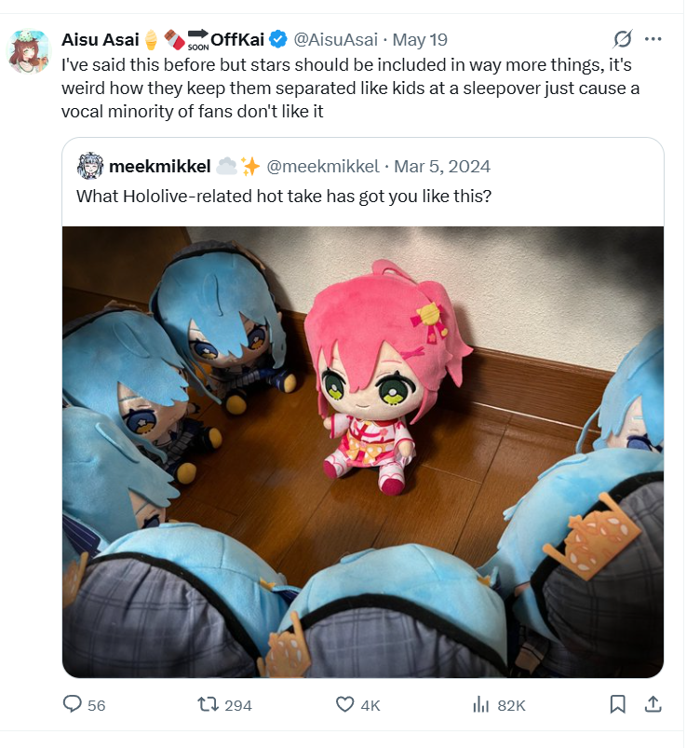
Task: Open the @AisuAsai handle link
Action: click(335, 40)
